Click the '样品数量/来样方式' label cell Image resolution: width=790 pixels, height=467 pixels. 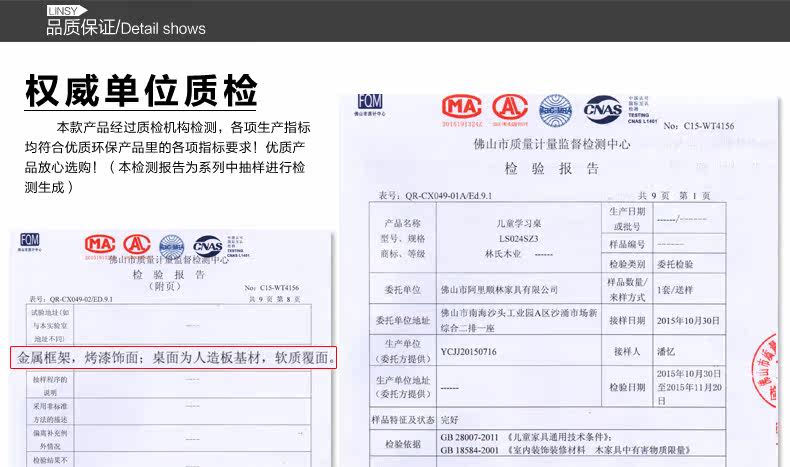coord(627,290)
